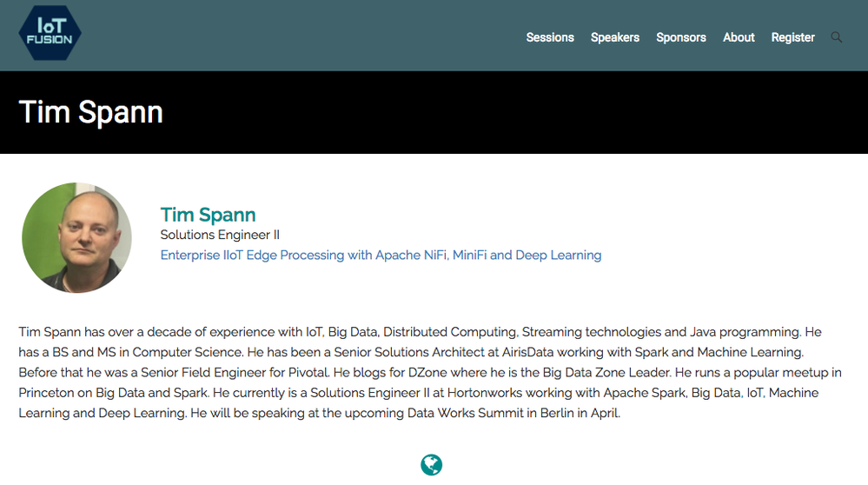Click the IoT Fusion hexagon logo
Screen dimensions: 868x485
coord(50,34)
